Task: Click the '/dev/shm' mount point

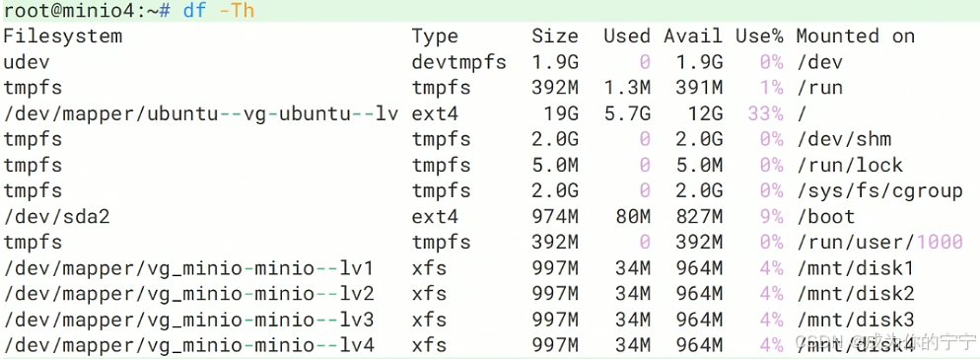Action: [844, 139]
